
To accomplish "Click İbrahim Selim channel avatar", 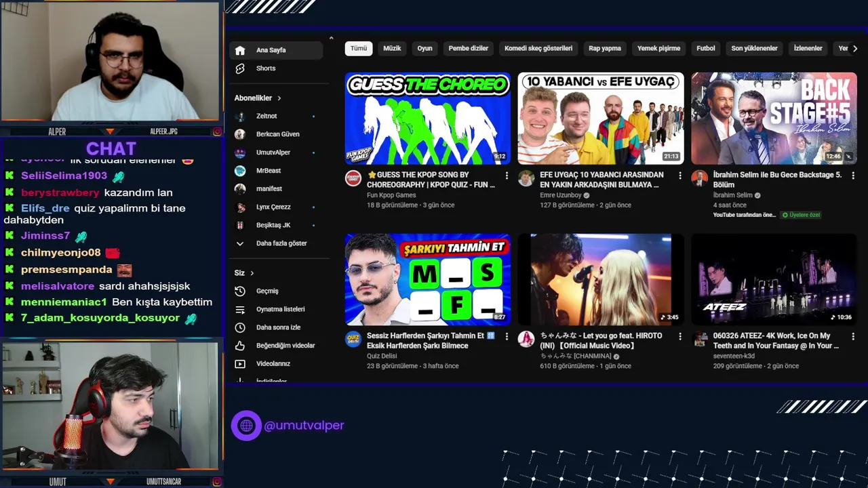I will [700, 178].
